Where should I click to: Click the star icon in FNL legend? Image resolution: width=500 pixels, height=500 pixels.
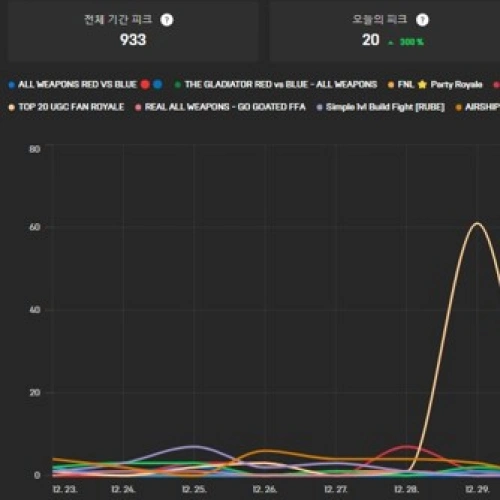point(422,84)
